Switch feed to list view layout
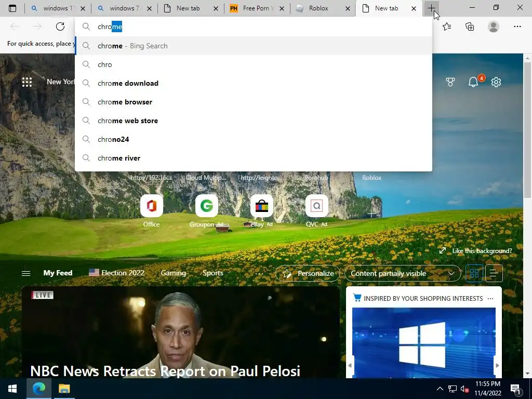Screen dimensions: 532x399 tap(494, 273)
